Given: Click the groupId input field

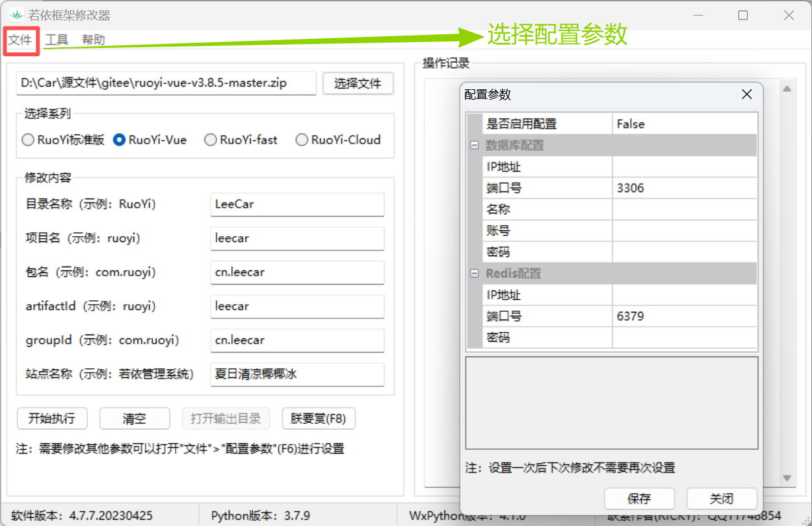Looking at the screenshot, I should [x=297, y=340].
